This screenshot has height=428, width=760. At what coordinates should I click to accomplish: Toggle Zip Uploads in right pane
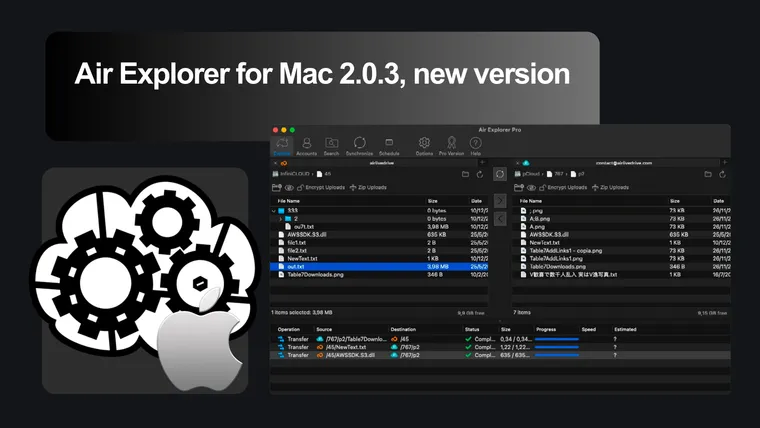(610, 187)
